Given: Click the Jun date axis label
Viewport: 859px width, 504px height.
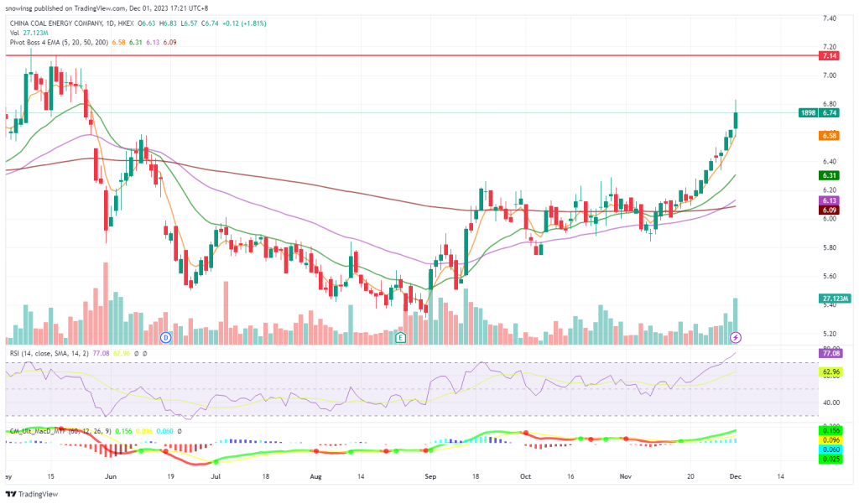Looking at the screenshot, I should tap(111, 476).
